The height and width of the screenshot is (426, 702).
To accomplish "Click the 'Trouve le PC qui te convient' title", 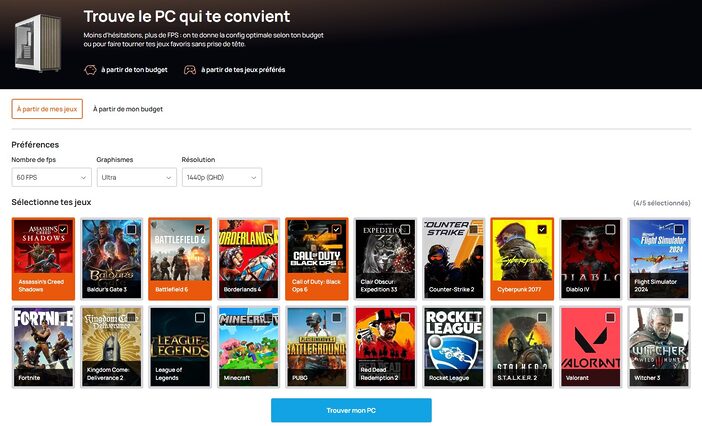I will point(187,17).
